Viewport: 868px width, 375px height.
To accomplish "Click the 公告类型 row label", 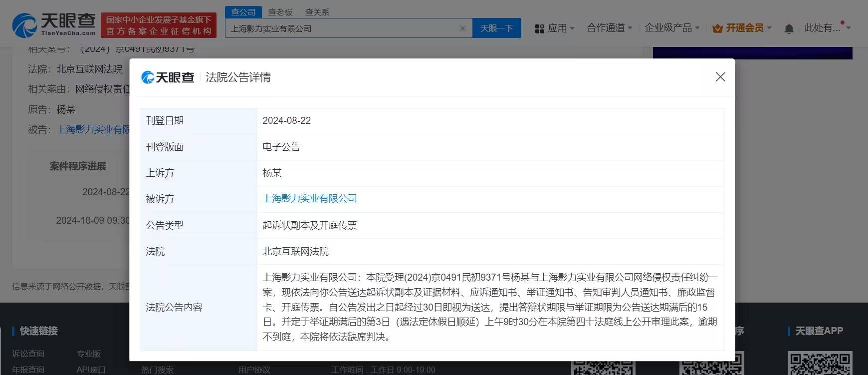I will (165, 225).
